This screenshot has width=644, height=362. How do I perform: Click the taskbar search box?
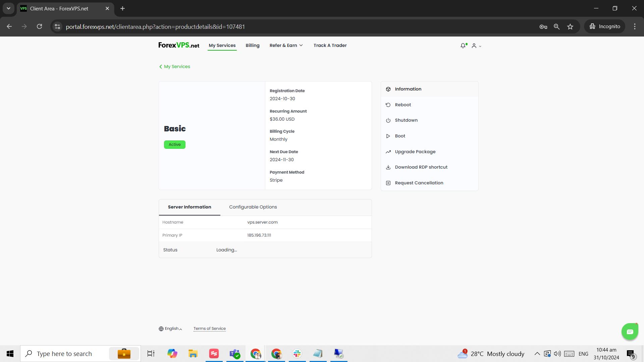80,354
